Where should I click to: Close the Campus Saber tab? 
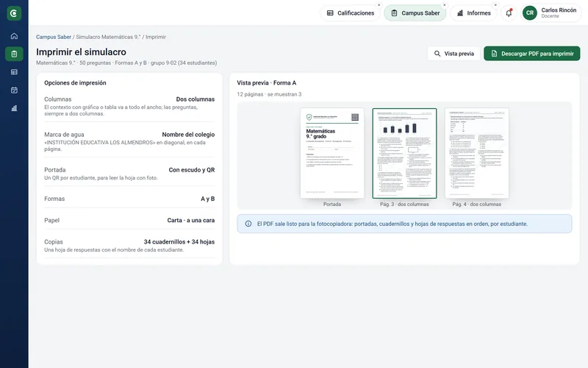[x=445, y=5]
